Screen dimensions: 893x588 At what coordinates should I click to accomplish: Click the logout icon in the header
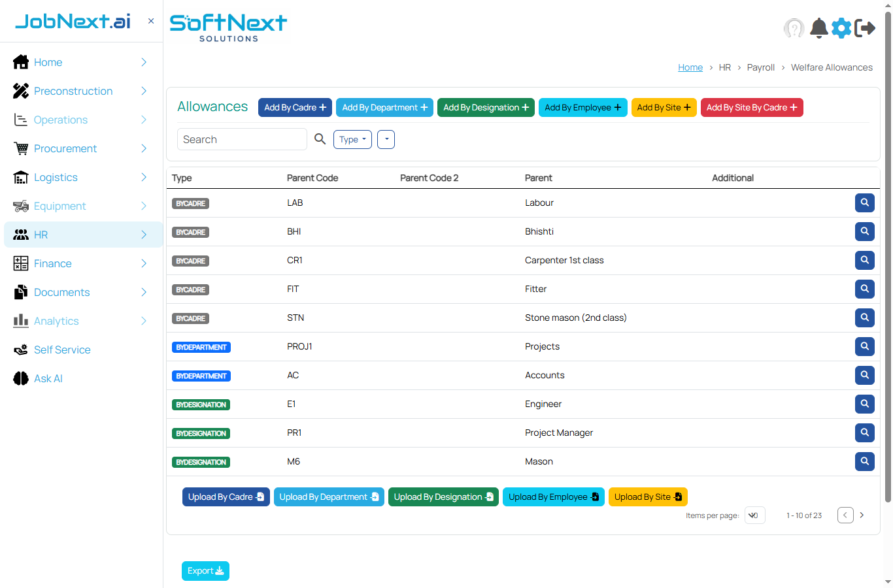click(865, 28)
